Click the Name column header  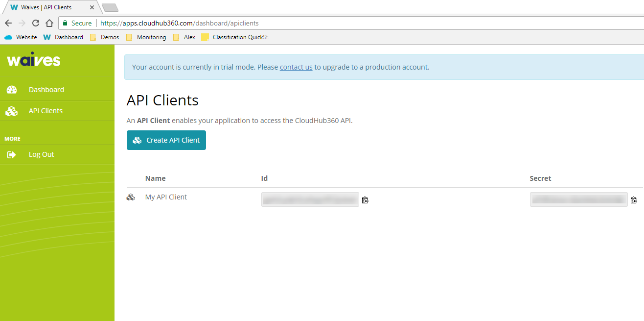tap(156, 178)
